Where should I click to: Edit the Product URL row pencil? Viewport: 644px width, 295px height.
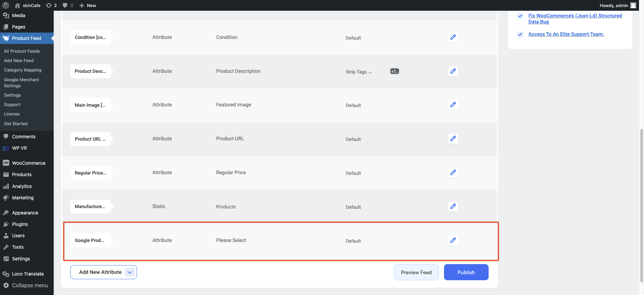453,139
